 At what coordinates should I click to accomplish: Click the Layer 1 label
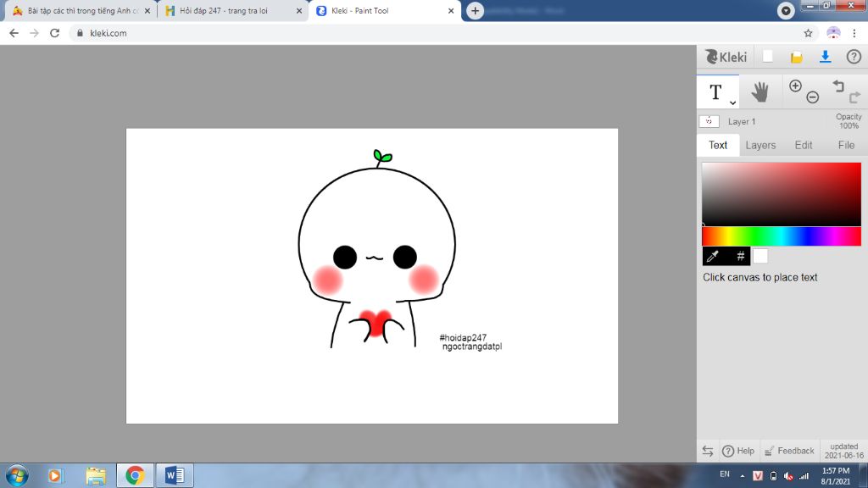[742, 122]
